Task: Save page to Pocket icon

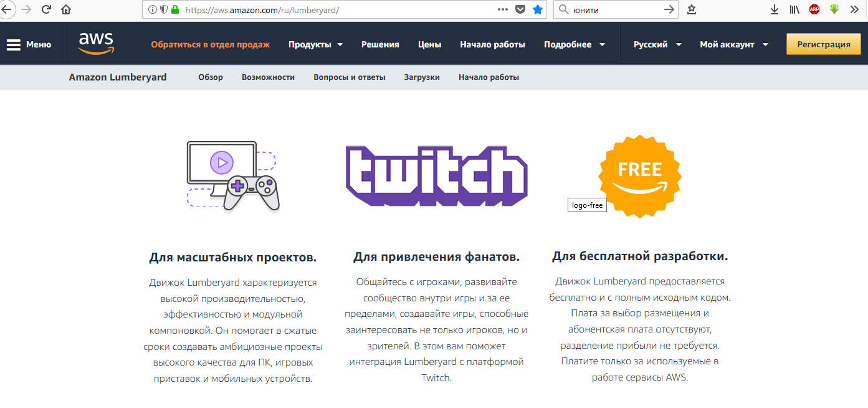Action: click(x=520, y=9)
